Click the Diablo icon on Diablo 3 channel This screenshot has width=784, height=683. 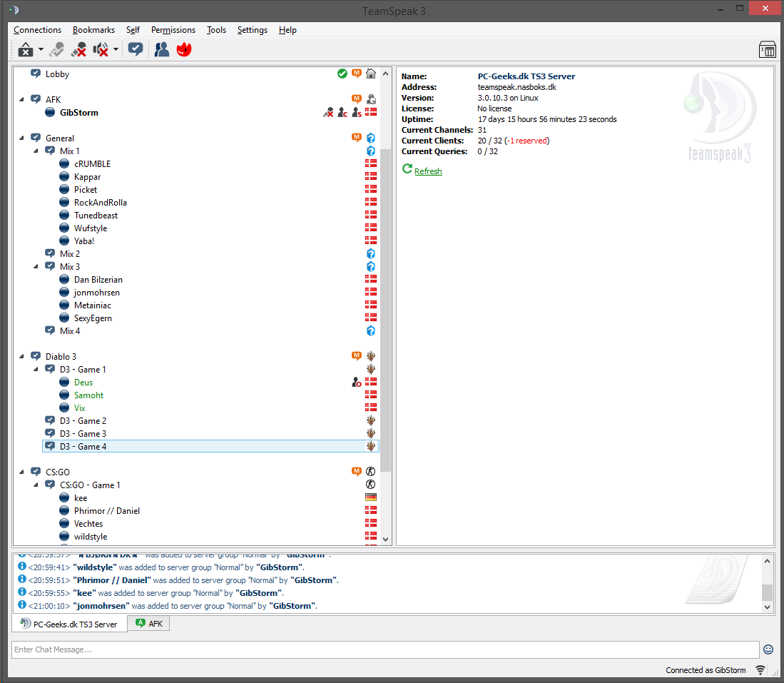(370, 355)
